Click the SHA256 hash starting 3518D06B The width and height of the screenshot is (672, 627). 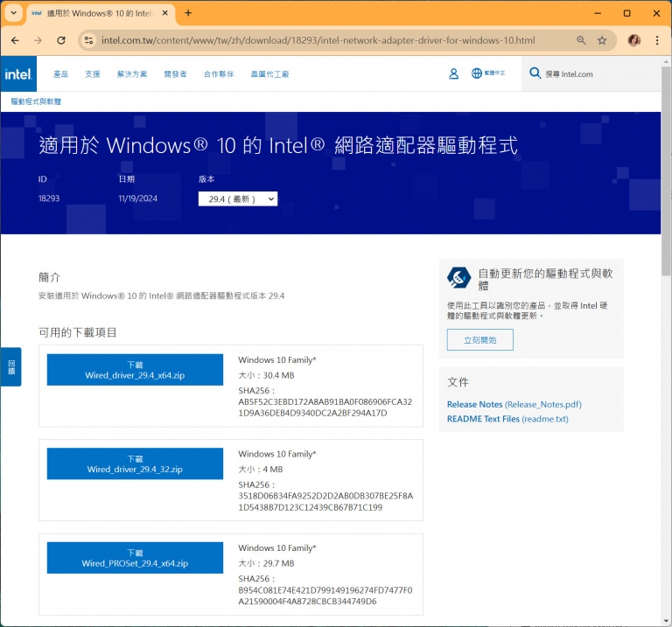point(325,502)
